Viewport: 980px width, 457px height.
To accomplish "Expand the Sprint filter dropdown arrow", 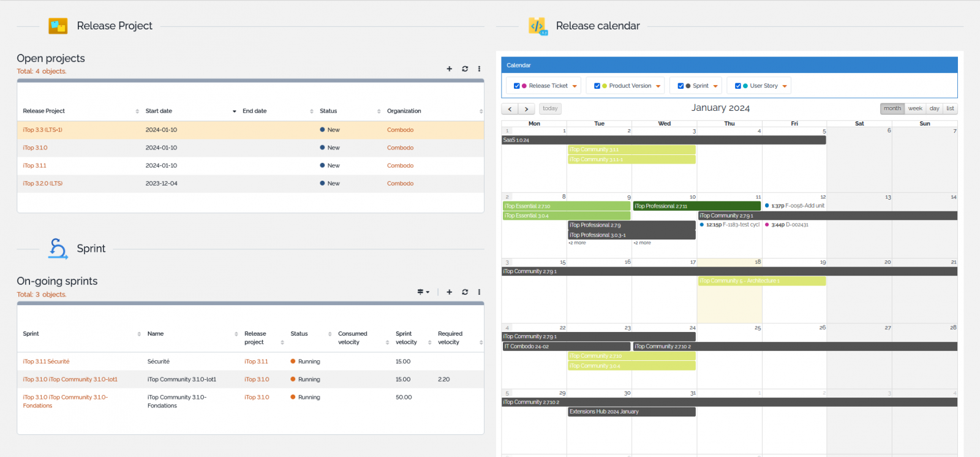I will (715, 86).
